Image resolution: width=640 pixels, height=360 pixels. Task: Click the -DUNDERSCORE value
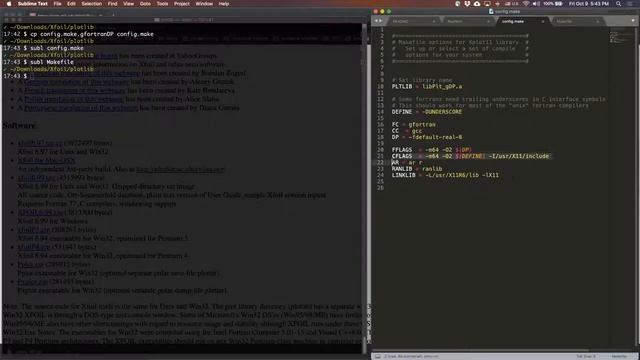tap(442, 112)
